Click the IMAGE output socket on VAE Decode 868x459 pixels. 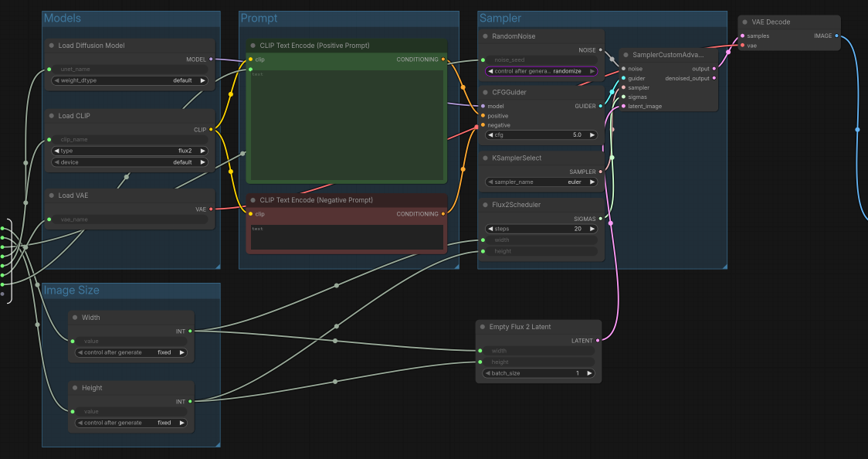pyautogui.click(x=836, y=36)
